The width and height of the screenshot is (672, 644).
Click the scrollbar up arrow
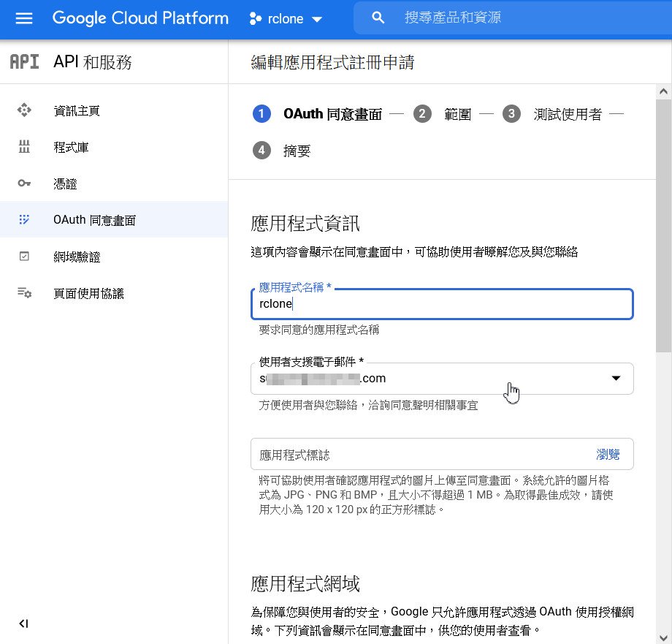pos(663,91)
